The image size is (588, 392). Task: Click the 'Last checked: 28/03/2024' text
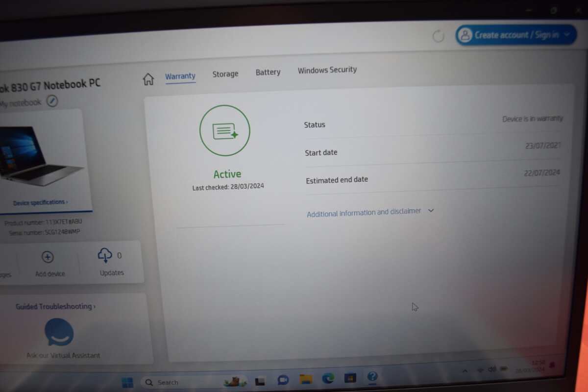click(228, 187)
